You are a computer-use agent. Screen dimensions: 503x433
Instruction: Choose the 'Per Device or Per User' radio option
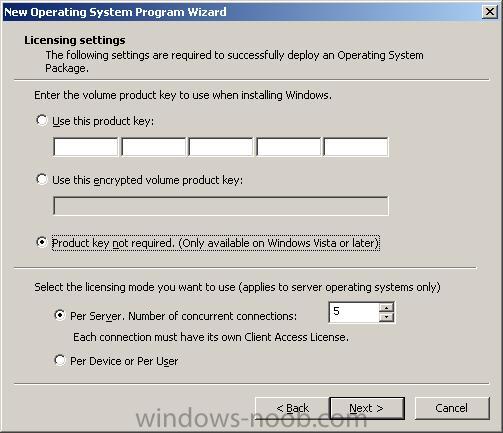point(60,360)
